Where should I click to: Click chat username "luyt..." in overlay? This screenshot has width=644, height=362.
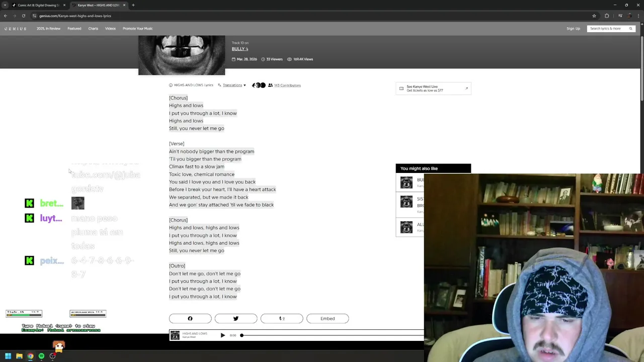(x=51, y=219)
